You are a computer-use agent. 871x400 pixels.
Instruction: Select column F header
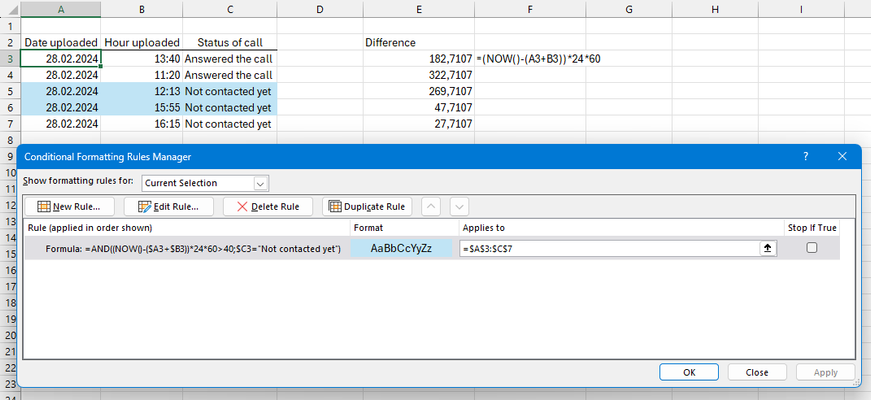click(x=530, y=9)
